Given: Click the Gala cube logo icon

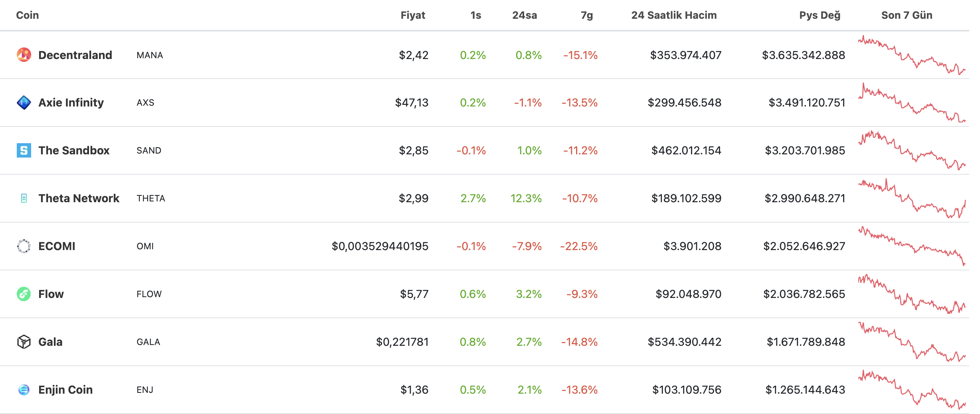Looking at the screenshot, I should point(24,342).
